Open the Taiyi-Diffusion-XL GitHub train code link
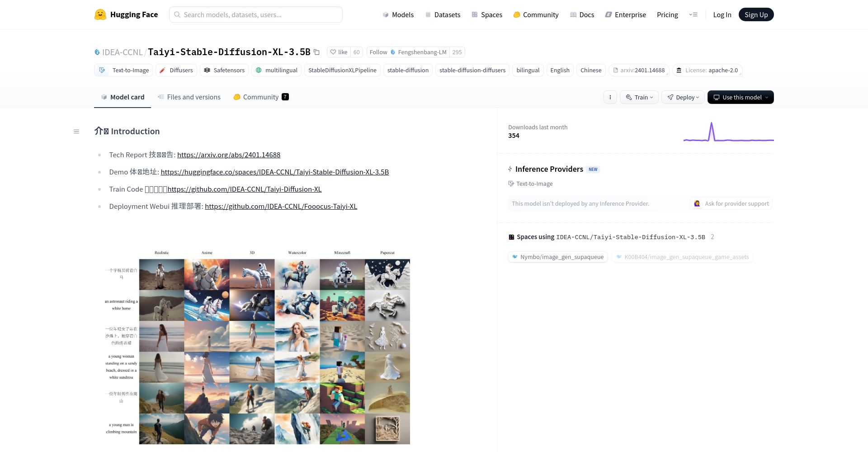Image resolution: width=868 pixels, height=452 pixels. (245, 189)
